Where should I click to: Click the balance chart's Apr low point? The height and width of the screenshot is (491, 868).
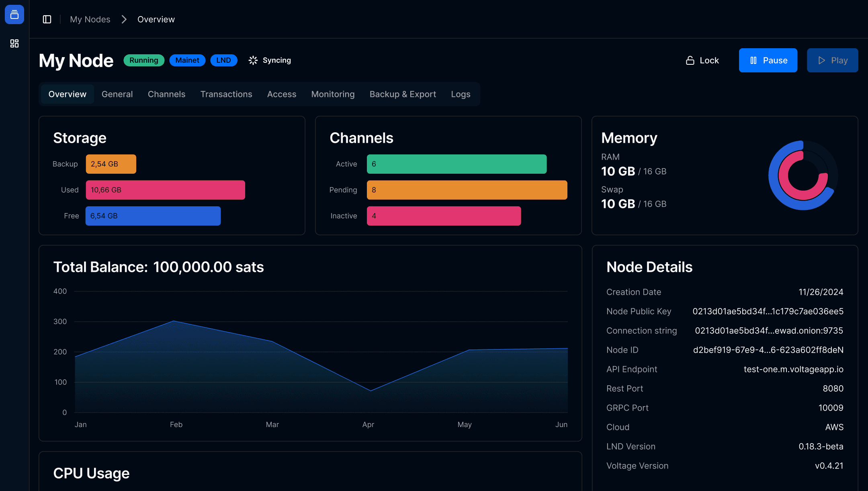371,390
